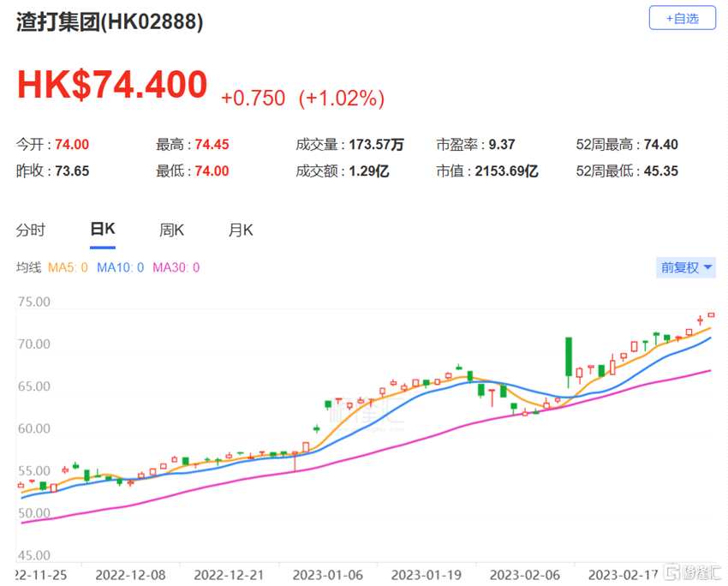728x586 pixels.
Task: Click 52周最低 value 45.35
Action: [661, 170]
